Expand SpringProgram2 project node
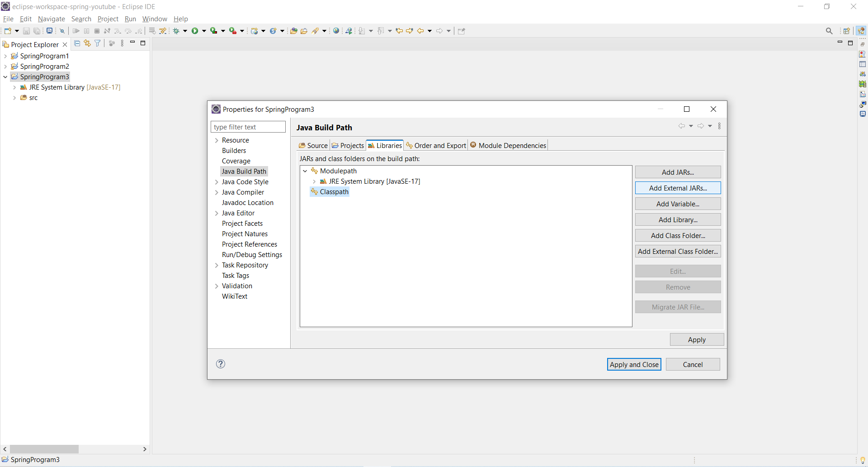This screenshot has width=868, height=467. [5, 67]
